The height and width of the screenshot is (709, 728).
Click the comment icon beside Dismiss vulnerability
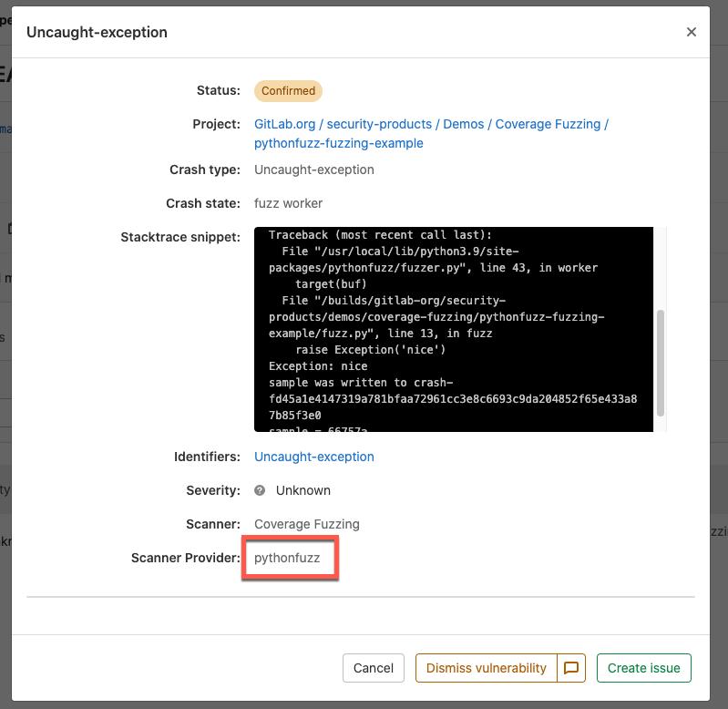571,668
